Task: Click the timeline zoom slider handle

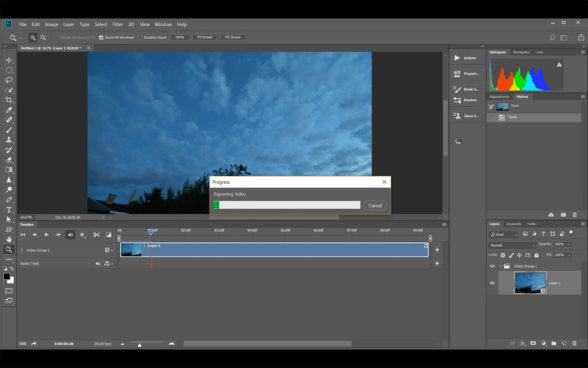Action: (140, 345)
